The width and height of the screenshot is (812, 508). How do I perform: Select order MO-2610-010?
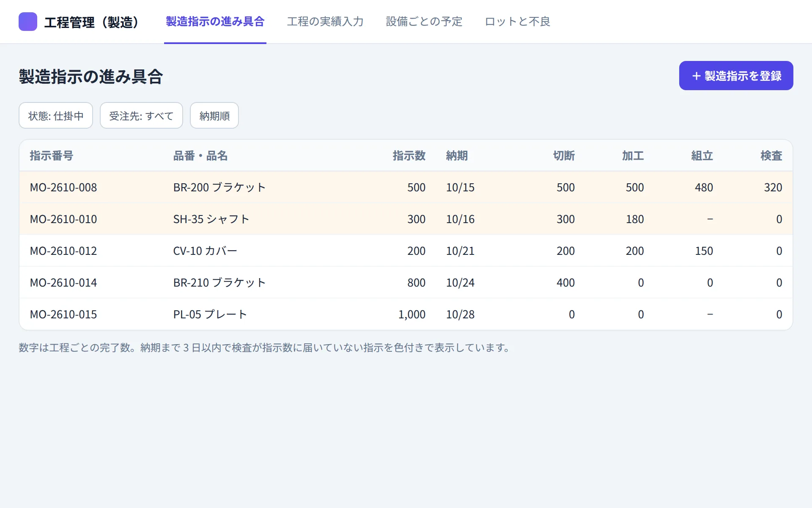(63, 219)
